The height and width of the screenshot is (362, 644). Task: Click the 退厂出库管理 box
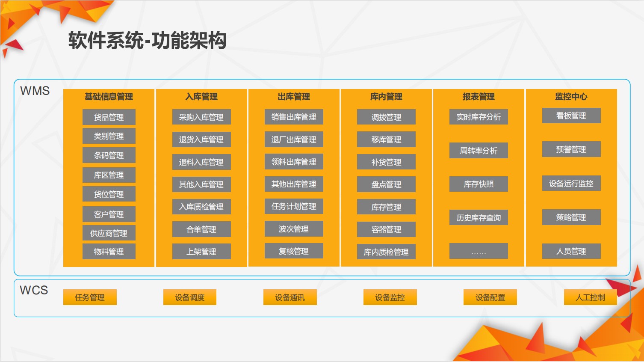tap(294, 139)
